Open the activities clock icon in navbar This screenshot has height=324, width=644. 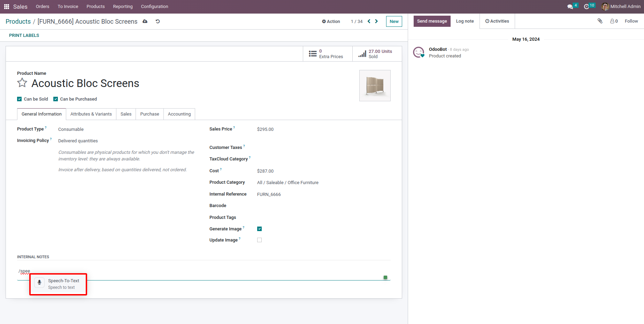click(x=586, y=7)
